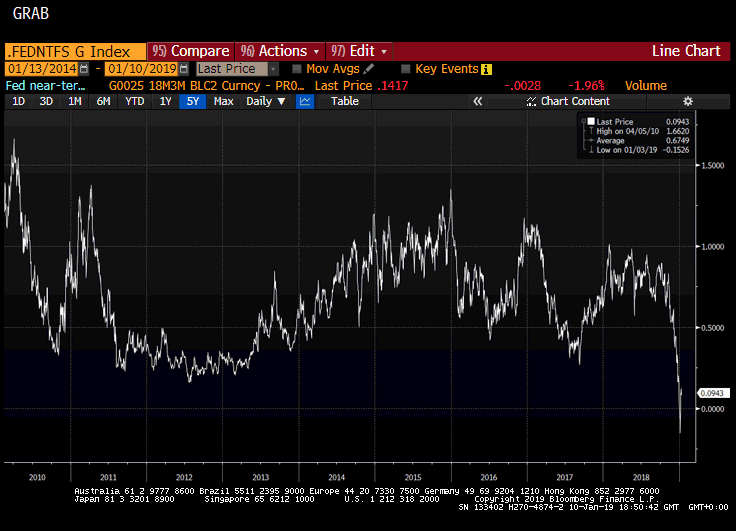Expand the Actions menu arrow
The height and width of the screenshot is (531, 736).
coord(316,51)
